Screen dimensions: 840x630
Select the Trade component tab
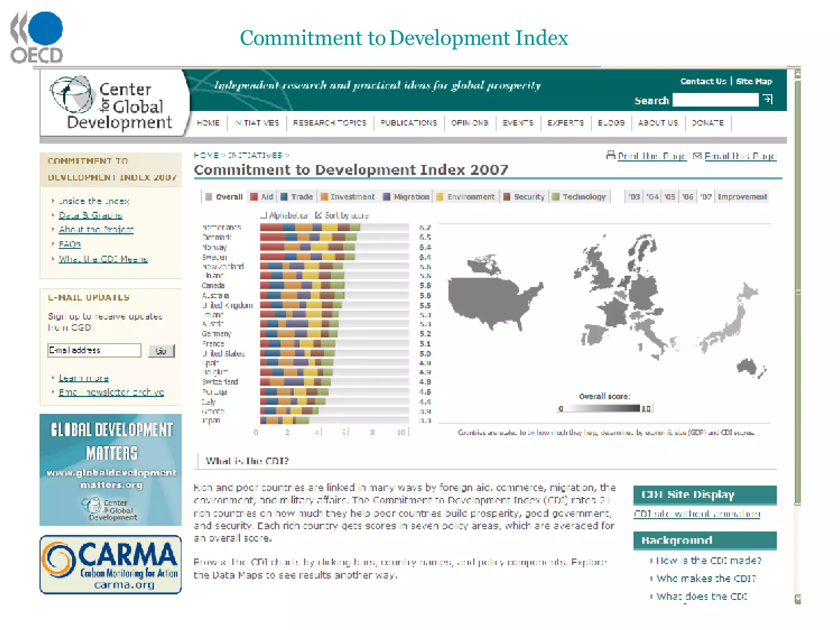[297, 197]
